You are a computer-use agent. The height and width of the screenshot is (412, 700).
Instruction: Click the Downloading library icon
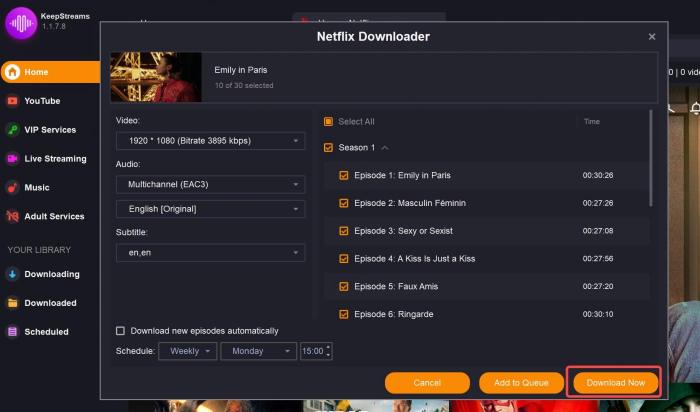click(13, 274)
